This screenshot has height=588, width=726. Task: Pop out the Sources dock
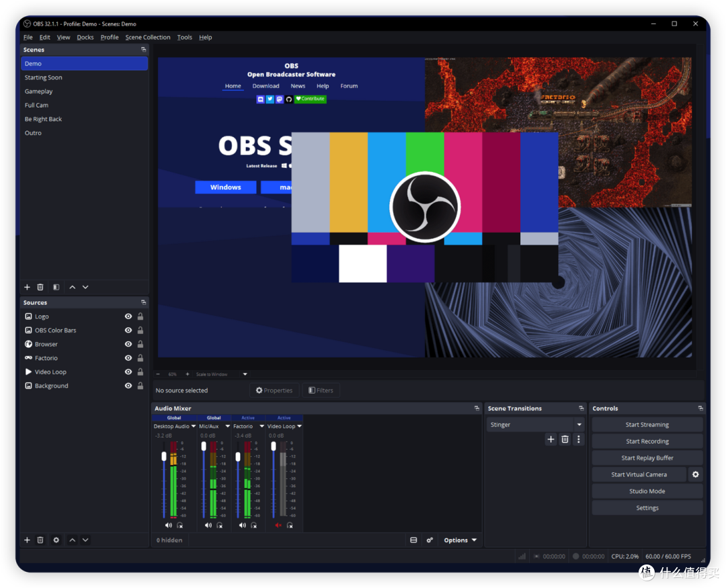pyautogui.click(x=144, y=302)
